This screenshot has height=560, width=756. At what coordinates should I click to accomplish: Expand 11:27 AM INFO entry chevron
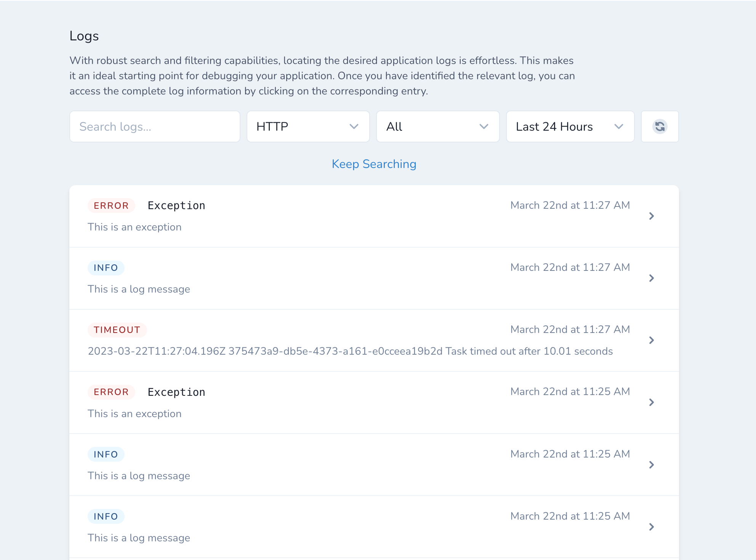651,278
